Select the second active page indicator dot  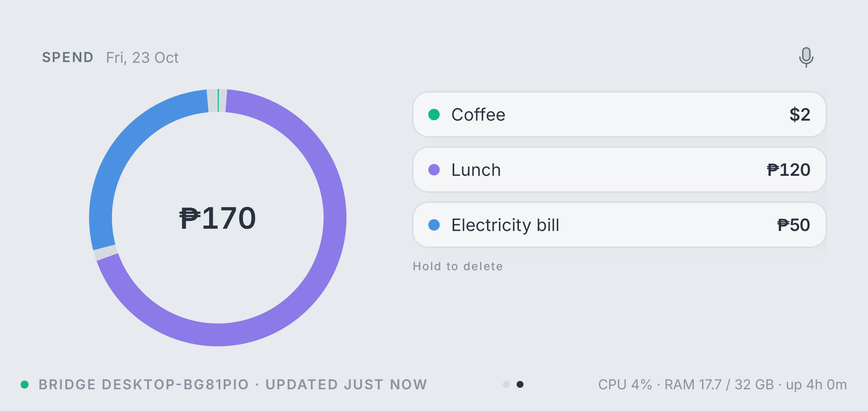pos(520,384)
